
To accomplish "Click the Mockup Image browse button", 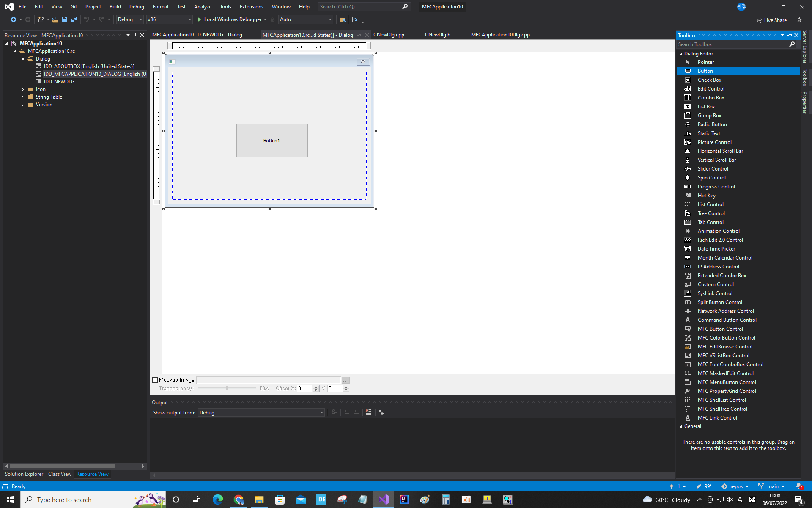I will tap(346, 380).
